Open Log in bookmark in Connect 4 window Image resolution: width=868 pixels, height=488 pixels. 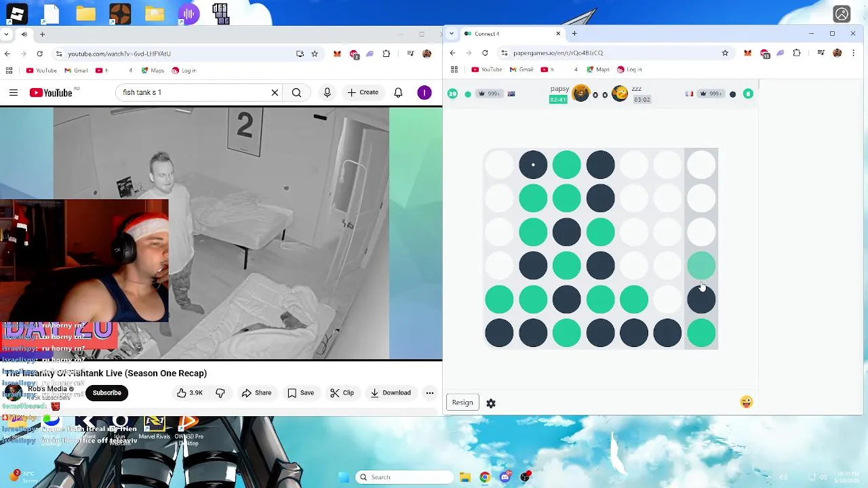coord(629,69)
